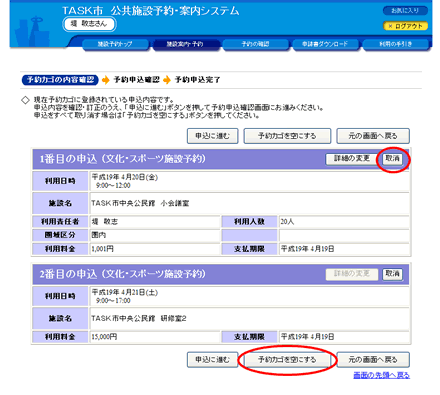This screenshot has width=440, height=395.
Task: Click the お気に入り favorites button
Action: pos(405,11)
